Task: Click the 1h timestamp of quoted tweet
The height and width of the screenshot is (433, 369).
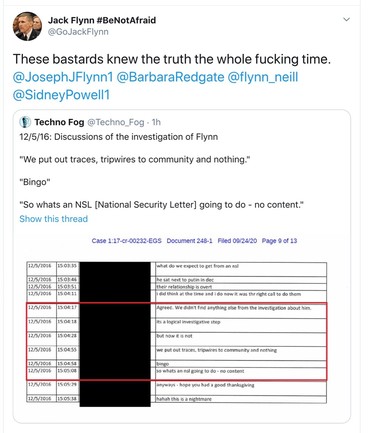Action: pos(156,122)
